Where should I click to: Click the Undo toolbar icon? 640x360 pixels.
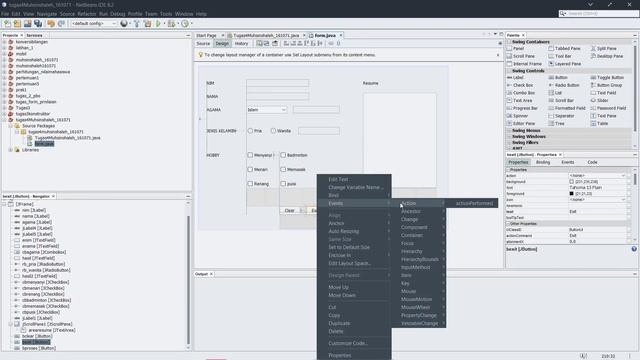click(51, 24)
